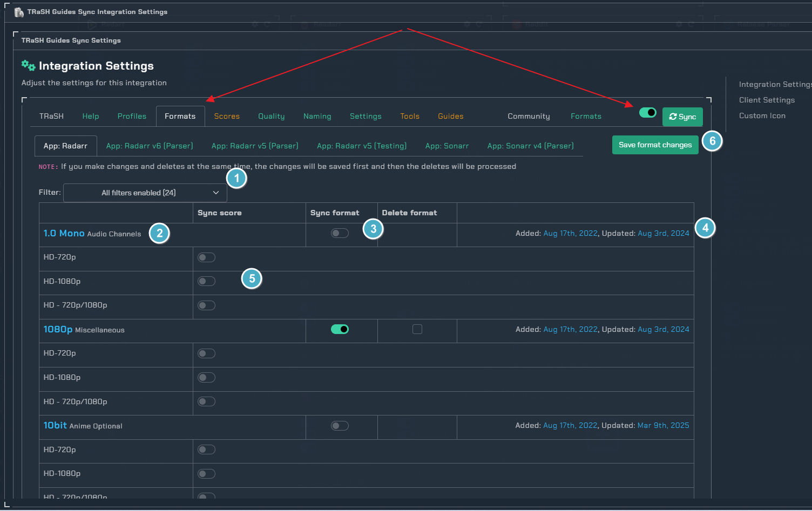Disable the 1080p Sync format toggle
812x511 pixels.
[340, 329]
